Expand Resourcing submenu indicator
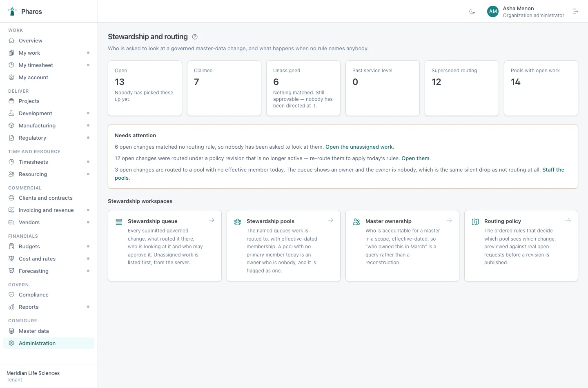 (x=88, y=174)
